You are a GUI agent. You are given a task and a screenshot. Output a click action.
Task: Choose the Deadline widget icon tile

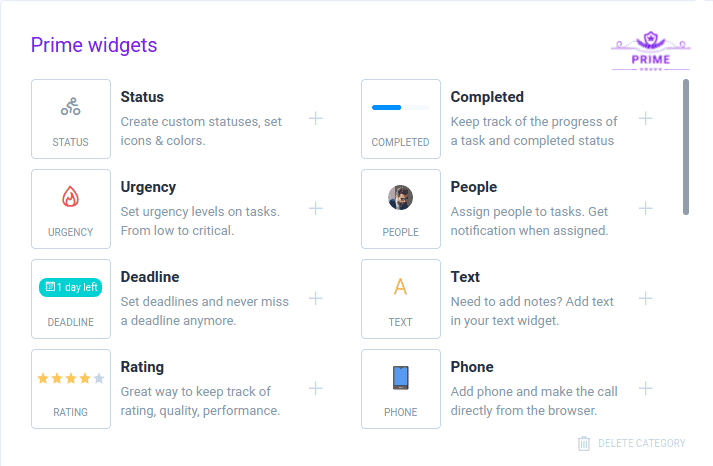71,299
